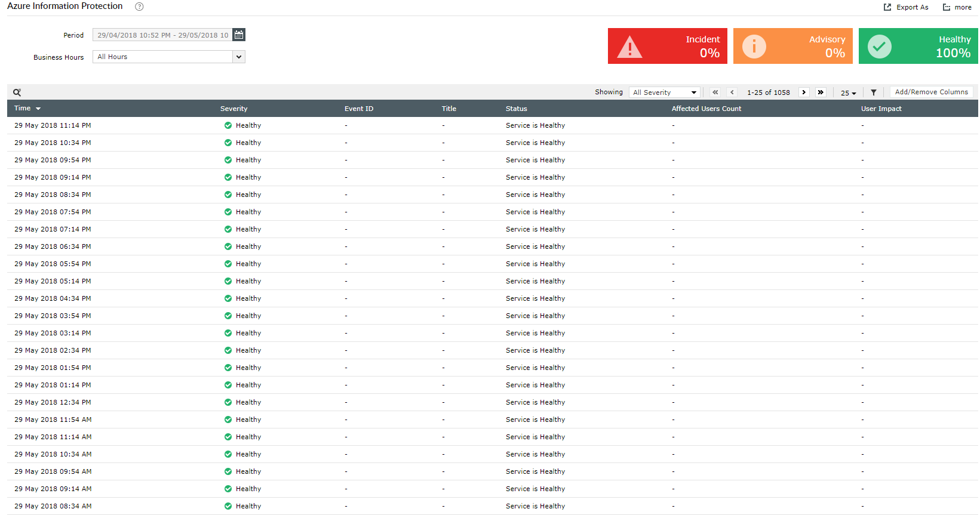Click Healthy status icon for 10:34 PM row
Viewport: 980px width, 515px height.
(x=228, y=143)
